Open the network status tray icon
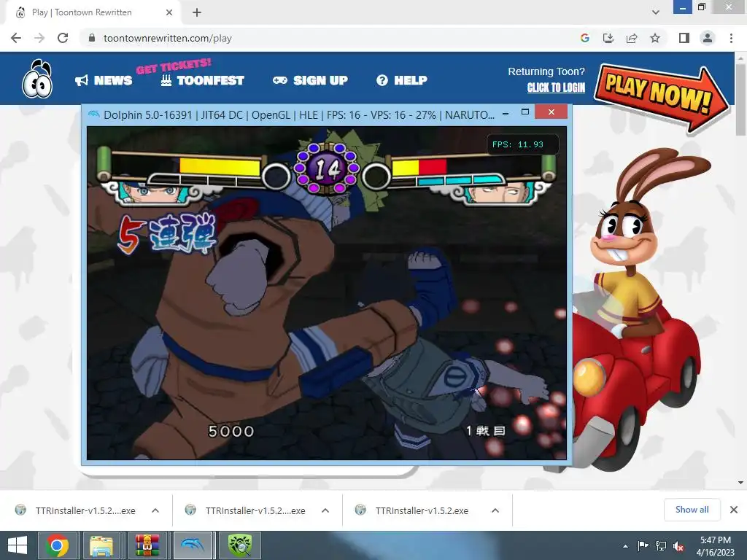 pos(661,546)
